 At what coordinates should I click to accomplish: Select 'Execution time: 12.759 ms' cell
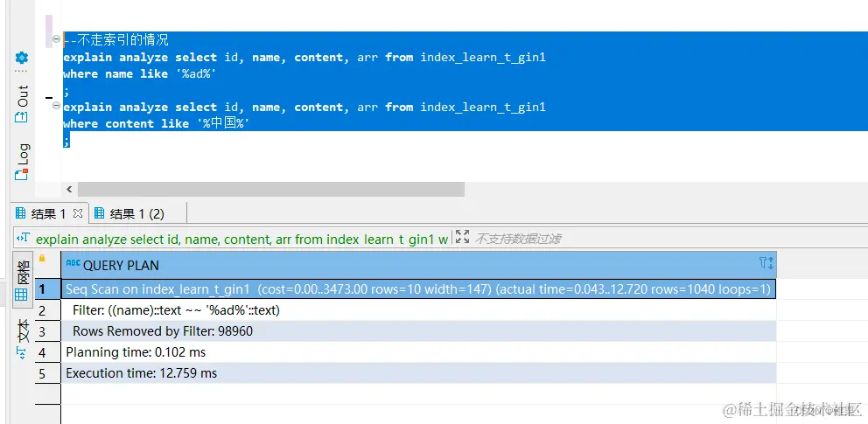418,373
